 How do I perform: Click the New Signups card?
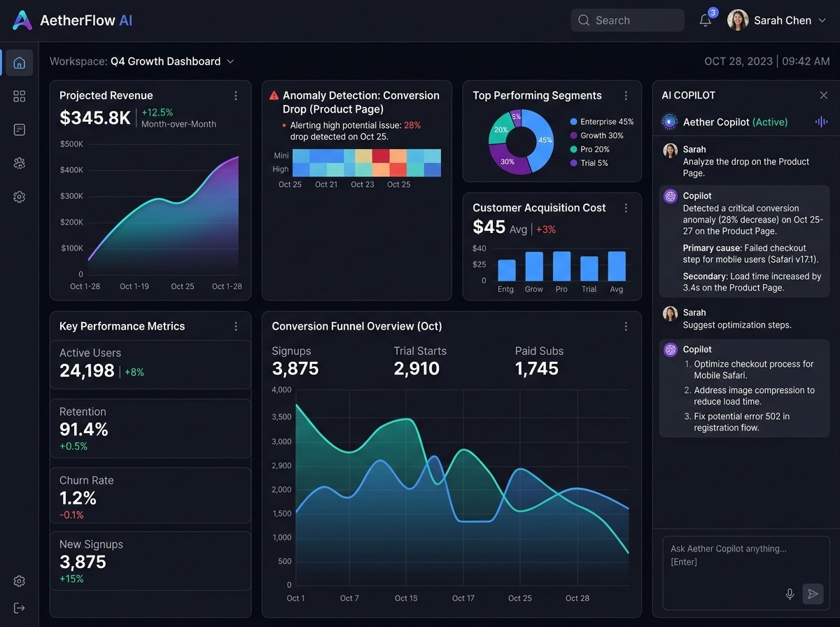(150, 562)
